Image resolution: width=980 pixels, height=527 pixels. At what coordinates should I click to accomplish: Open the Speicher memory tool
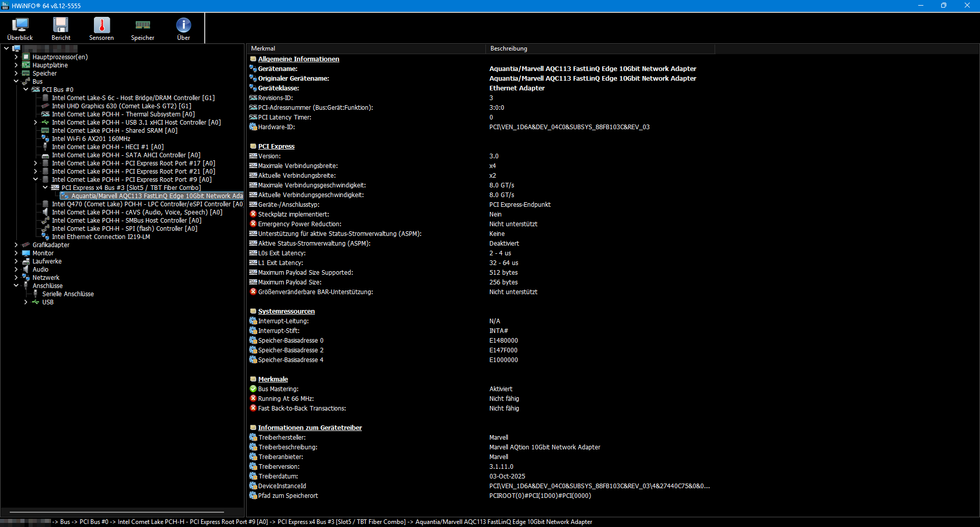pyautogui.click(x=142, y=29)
